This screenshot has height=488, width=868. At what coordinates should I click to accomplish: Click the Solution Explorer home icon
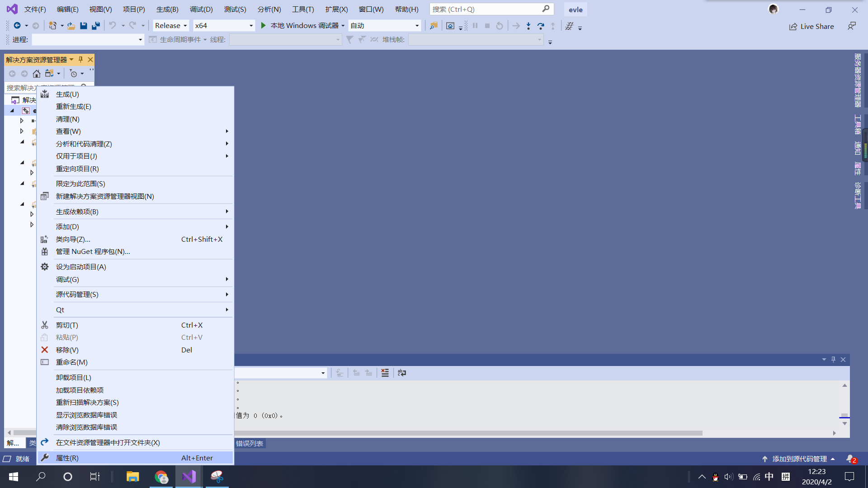point(37,74)
